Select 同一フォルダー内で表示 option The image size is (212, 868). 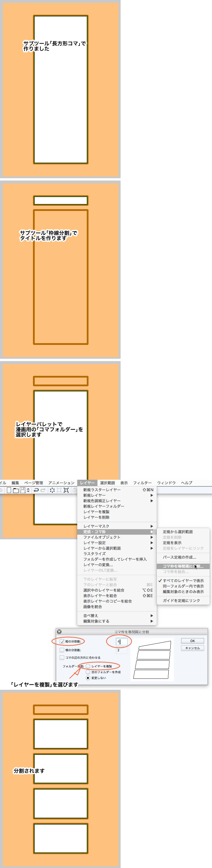(x=183, y=586)
